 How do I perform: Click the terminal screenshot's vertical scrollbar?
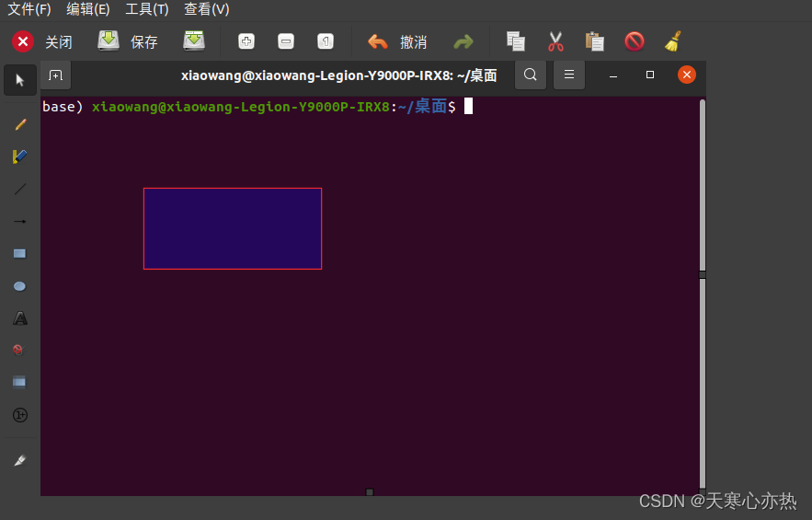(x=703, y=294)
